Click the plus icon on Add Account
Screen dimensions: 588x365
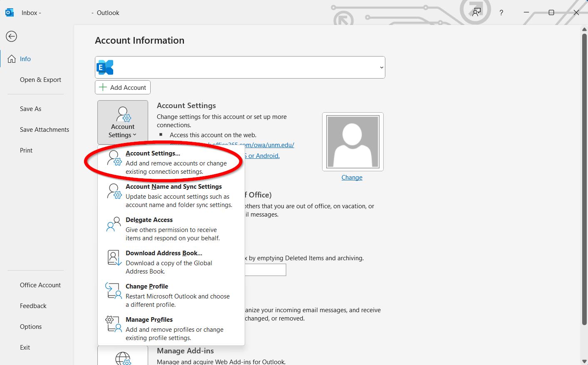[103, 87]
